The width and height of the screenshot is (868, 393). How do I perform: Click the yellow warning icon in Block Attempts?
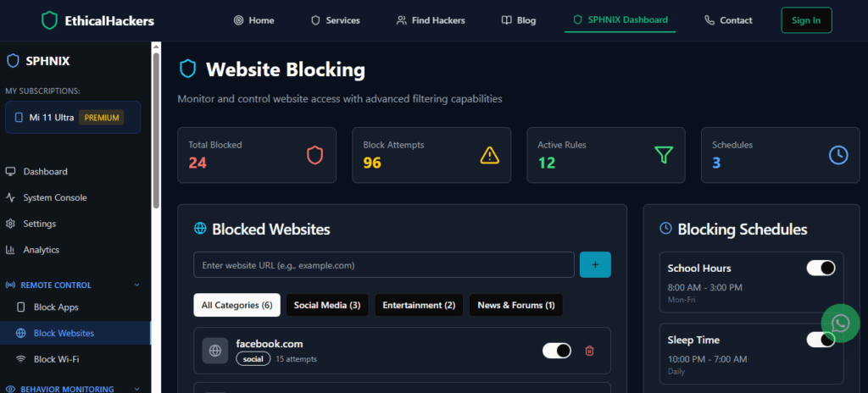(x=490, y=155)
